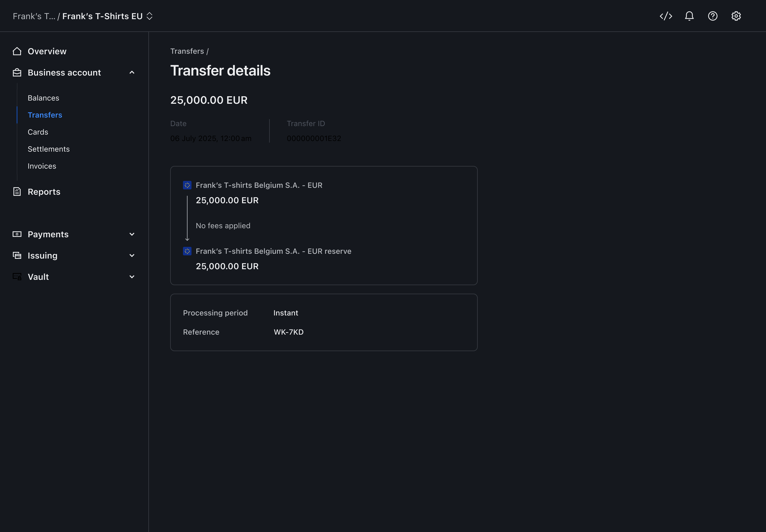Screen dimensions: 766x532
Task: Click EU flag next to EUR reserve
Action: pyautogui.click(x=187, y=251)
